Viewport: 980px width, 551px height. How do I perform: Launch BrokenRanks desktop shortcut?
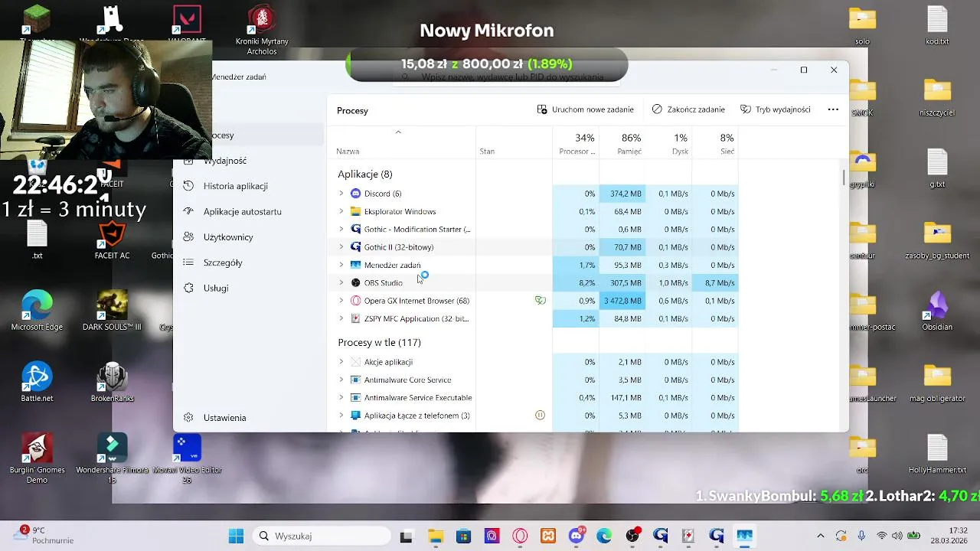pos(112,381)
